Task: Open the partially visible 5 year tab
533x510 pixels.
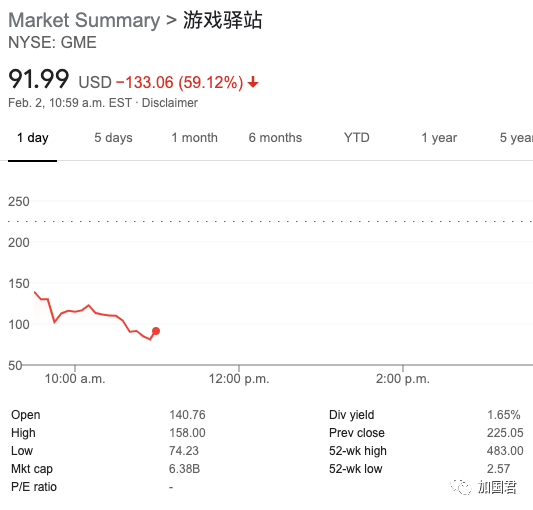Action: 516,138
